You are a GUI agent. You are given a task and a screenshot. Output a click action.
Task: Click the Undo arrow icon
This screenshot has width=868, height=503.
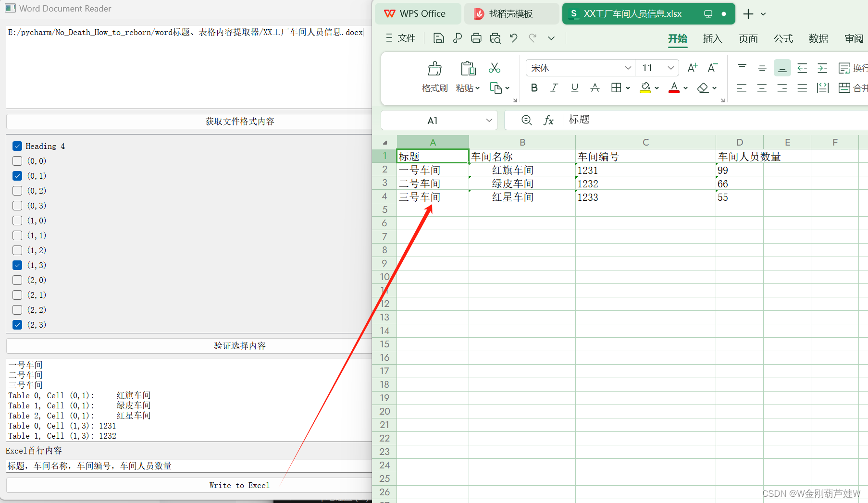coord(513,38)
